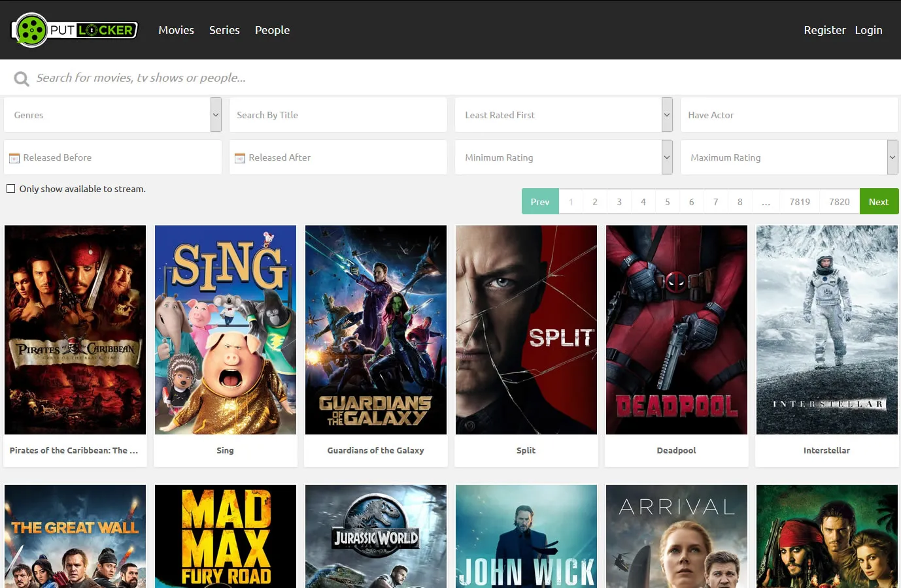Click the calendar icon in Released After
901x588 pixels.
[x=240, y=158]
